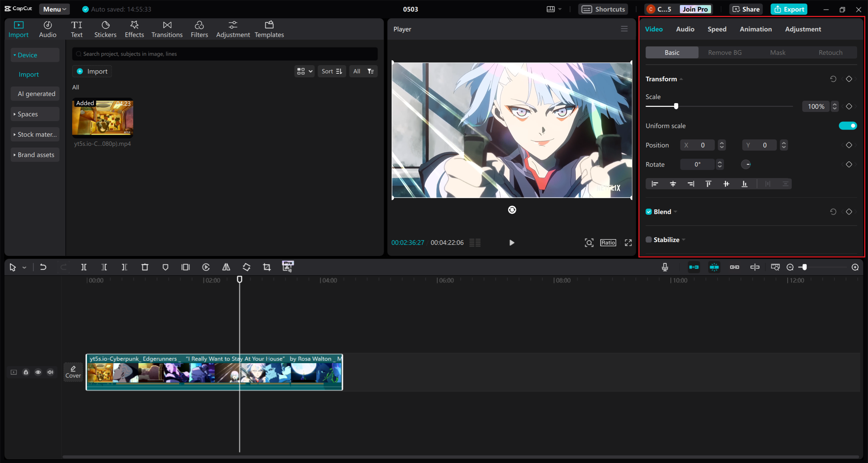Click the Join Pro button
Image resolution: width=868 pixels, height=463 pixels.
[x=695, y=9]
